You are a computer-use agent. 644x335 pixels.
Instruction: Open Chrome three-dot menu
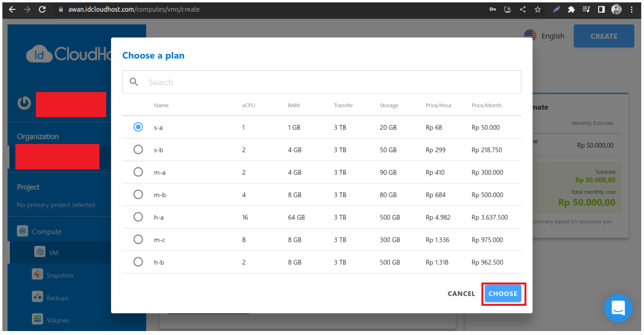[x=631, y=9]
